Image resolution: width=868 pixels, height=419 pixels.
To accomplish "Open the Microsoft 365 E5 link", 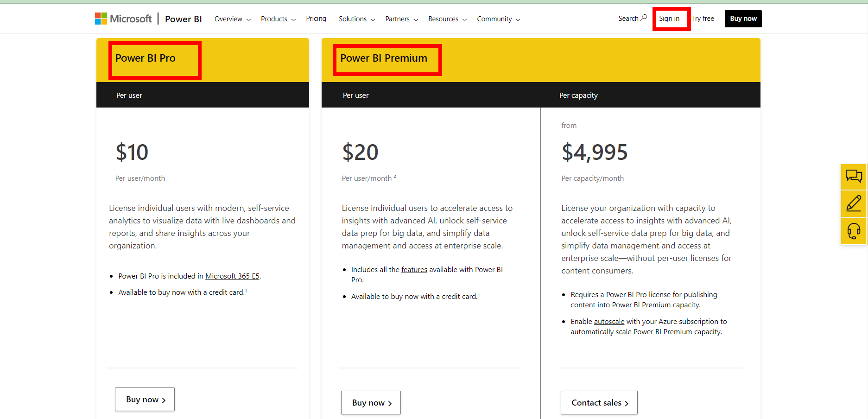I will click(x=232, y=276).
